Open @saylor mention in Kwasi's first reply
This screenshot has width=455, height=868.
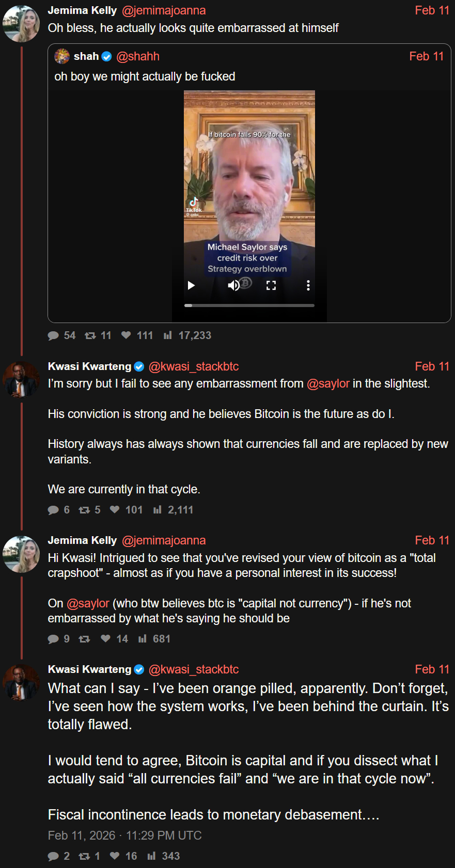tap(328, 384)
